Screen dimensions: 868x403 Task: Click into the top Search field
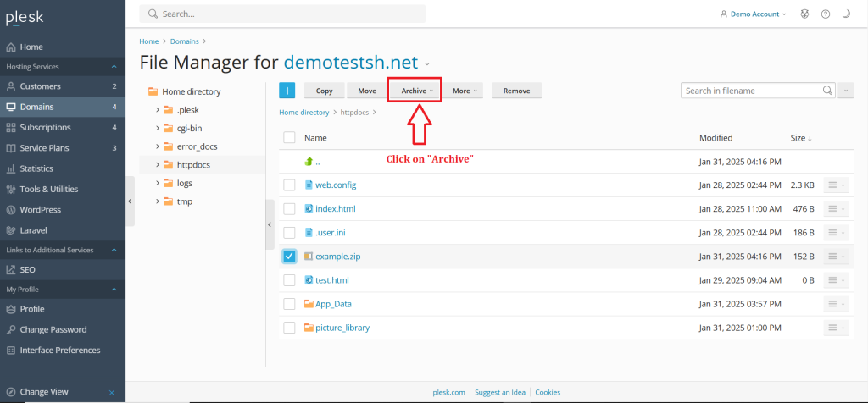click(282, 14)
